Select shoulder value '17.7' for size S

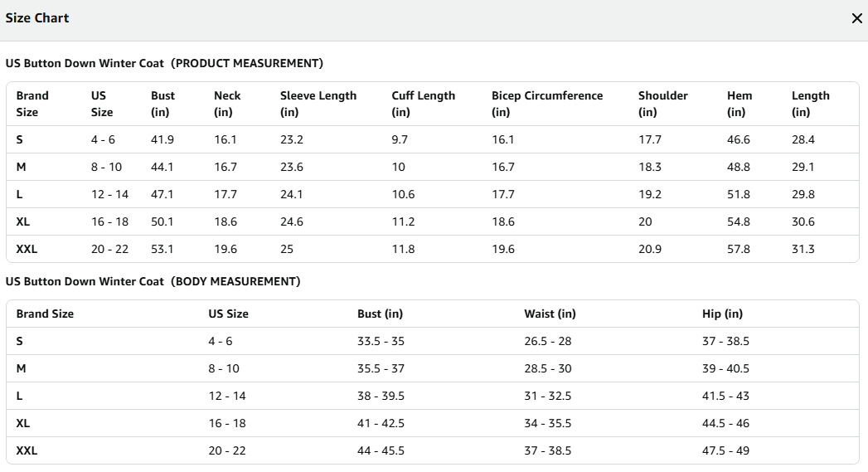click(650, 139)
